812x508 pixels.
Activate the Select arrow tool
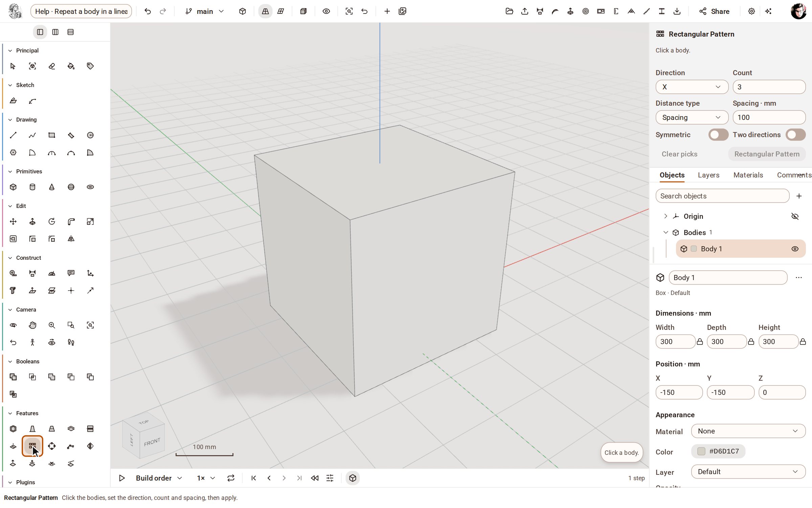coord(13,66)
